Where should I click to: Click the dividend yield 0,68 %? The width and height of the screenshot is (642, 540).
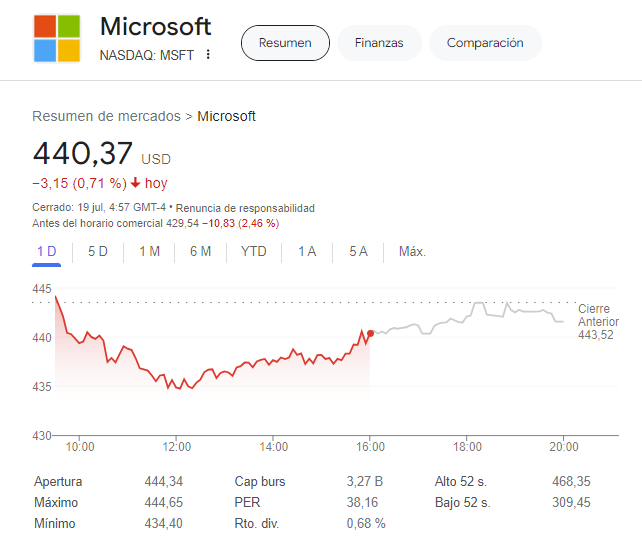click(366, 523)
